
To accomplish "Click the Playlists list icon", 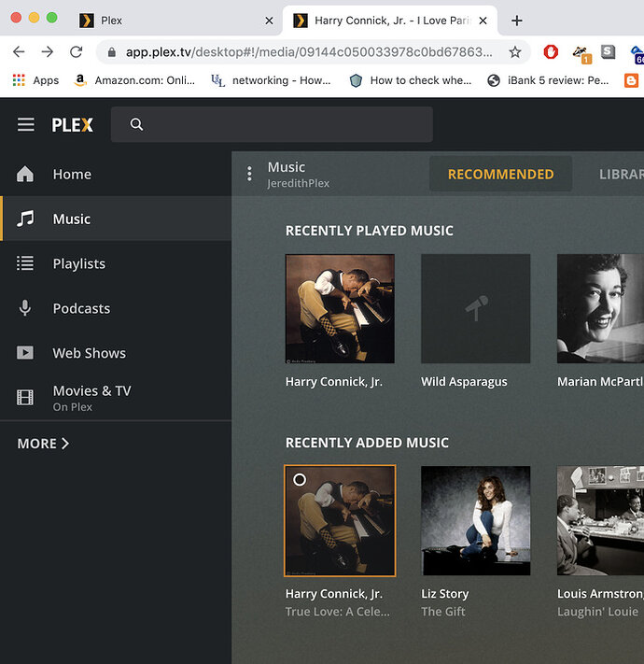I will (25, 263).
